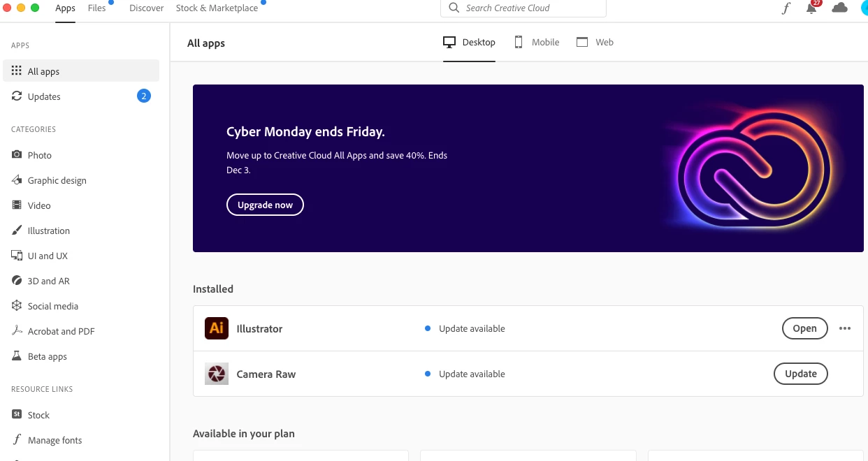Image resolution: width=868 pixels, height=461 pixels.
Task: Click the Acrobat and PDF icon
Action: coord(17,331)
